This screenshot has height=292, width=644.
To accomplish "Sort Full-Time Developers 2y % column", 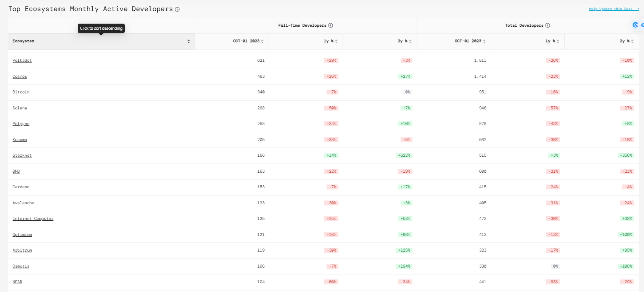I will coord(410,41).
